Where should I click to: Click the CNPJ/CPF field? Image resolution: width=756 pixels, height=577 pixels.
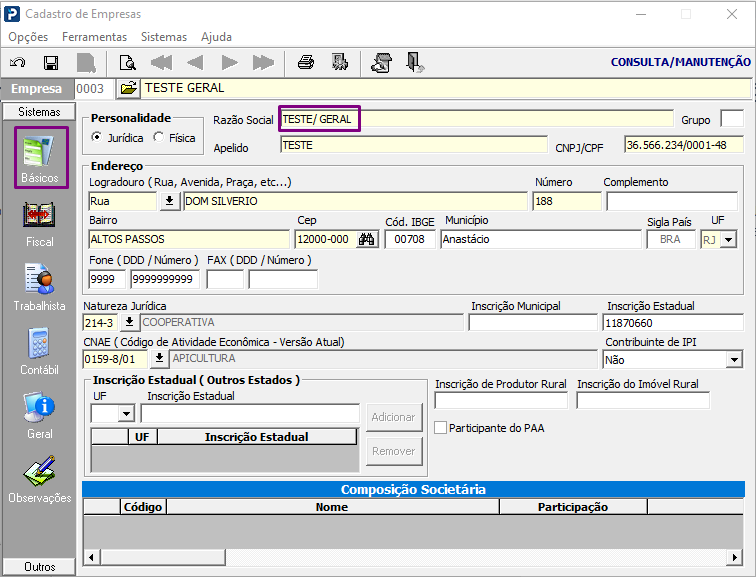coord(684,145)
